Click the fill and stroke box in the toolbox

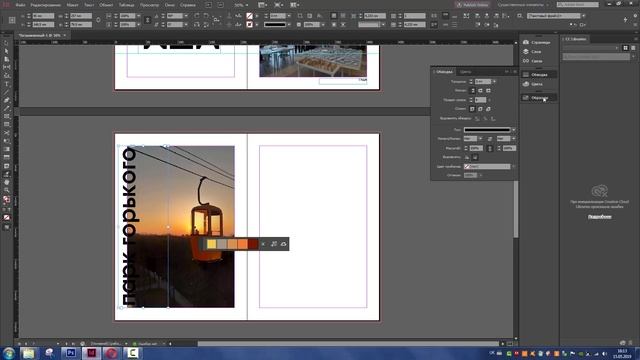pos(6,200)
